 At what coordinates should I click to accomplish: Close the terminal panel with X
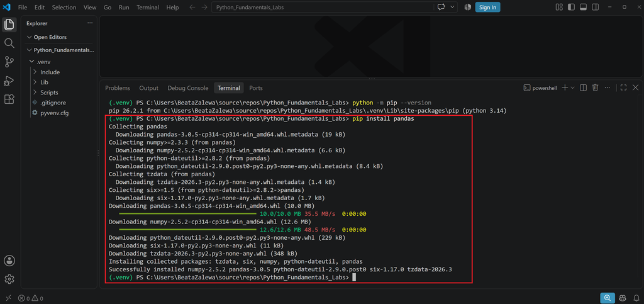pyautogui.click(x=635, y=87)
